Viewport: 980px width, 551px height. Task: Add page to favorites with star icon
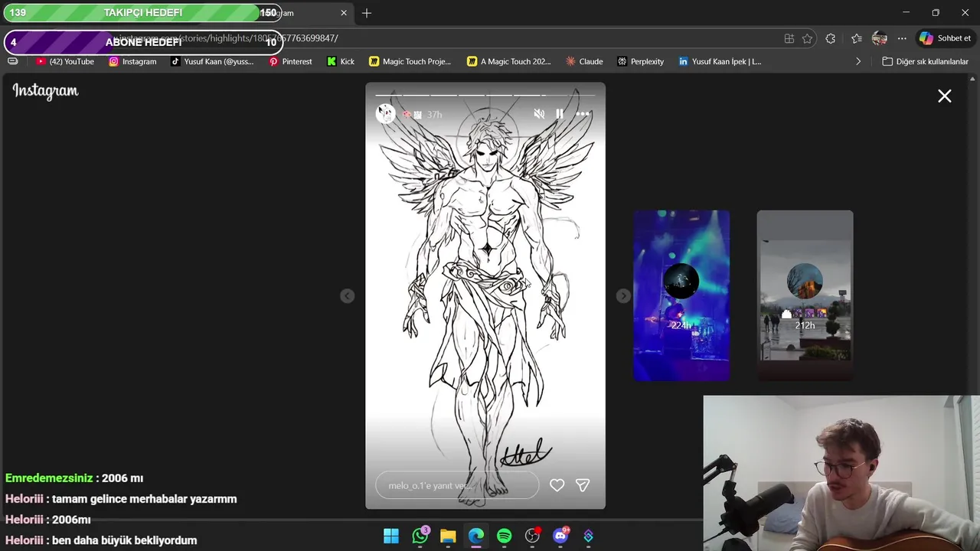coord(807,38)
